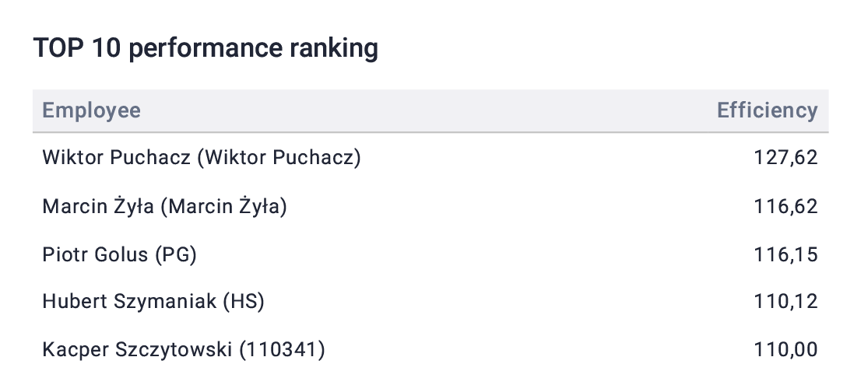Click the word ranking in the title
Screen dimensions: 868x385
[x=334, y=48]
